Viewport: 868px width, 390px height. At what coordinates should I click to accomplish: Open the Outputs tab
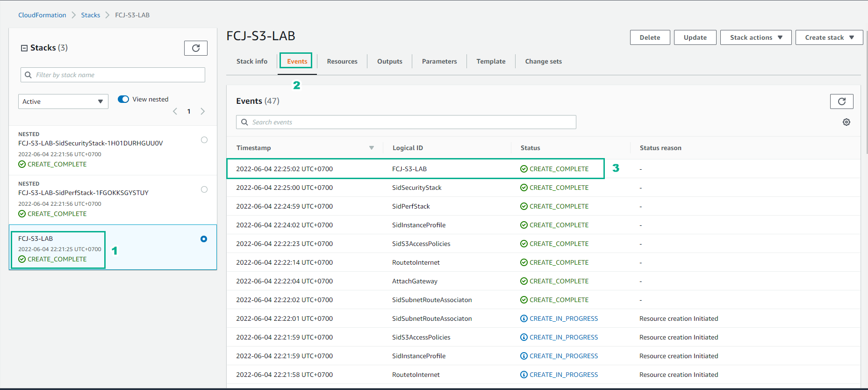(x=390, y=61)
